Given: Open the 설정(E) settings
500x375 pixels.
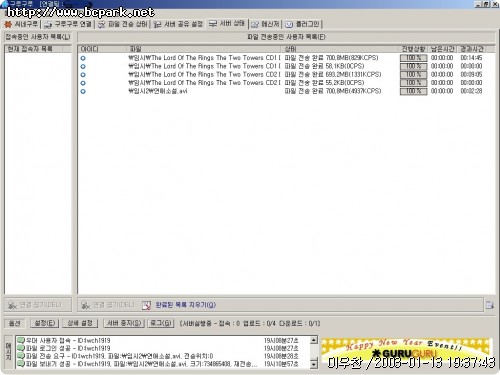Looking at the screenshot, I should click(45, 323).
